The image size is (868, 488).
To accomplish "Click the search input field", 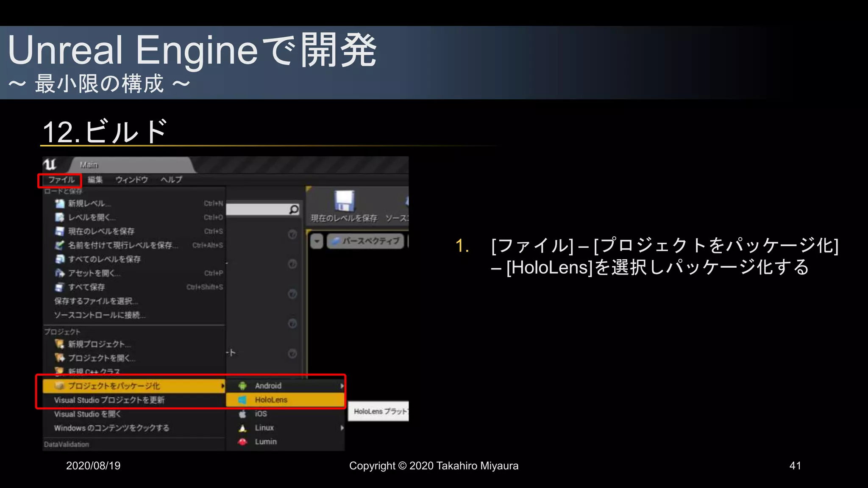I will (x=263, y=209).
